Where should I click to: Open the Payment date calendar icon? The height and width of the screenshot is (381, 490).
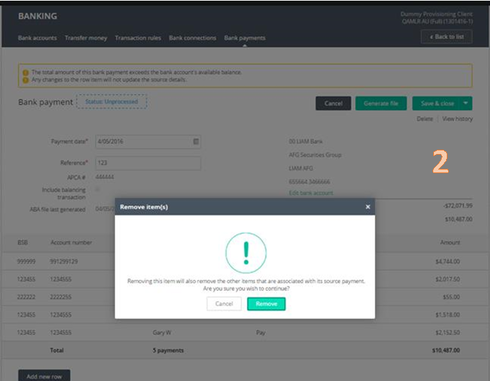coord(196,142)
